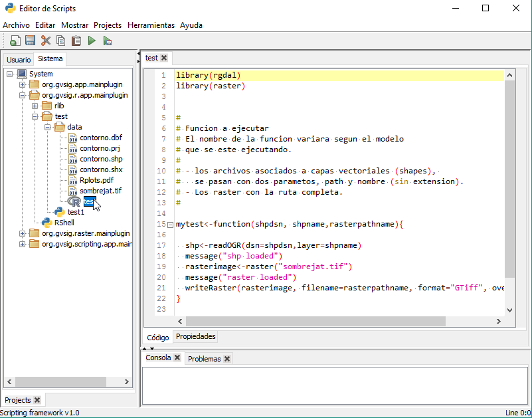Open the Archivo menu

(16, 25)
